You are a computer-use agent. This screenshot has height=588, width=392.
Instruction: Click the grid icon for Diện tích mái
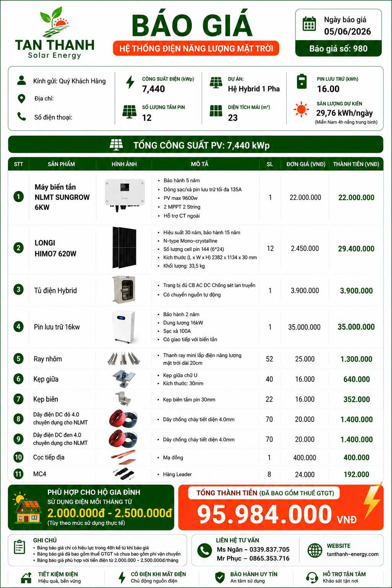pyautogui.click(x=216, y=111)
